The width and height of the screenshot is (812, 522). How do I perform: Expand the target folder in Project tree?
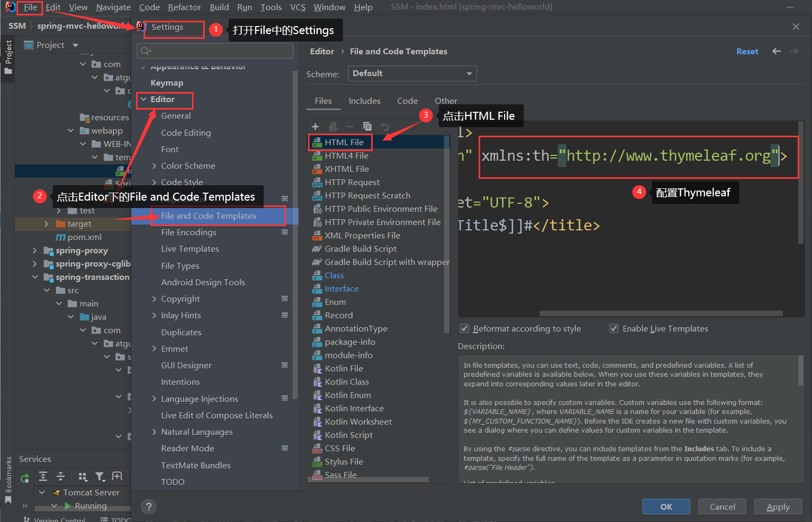(46, 224)
